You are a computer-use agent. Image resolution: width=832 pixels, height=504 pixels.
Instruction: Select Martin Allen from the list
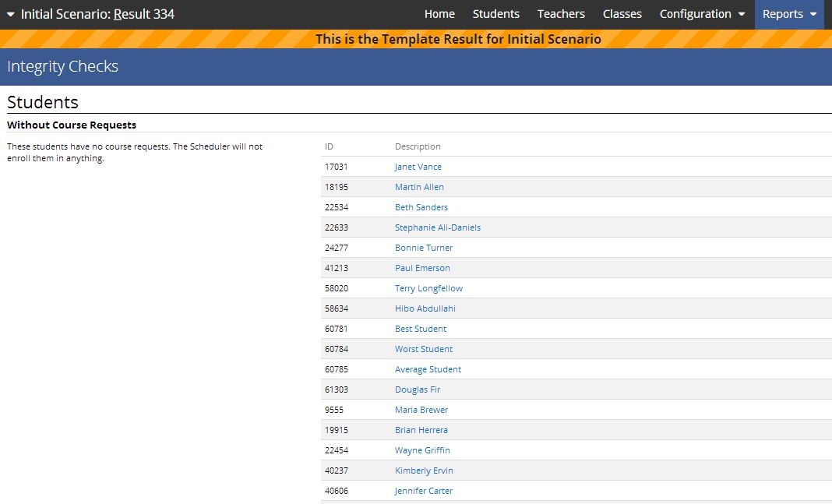point(419,186)
